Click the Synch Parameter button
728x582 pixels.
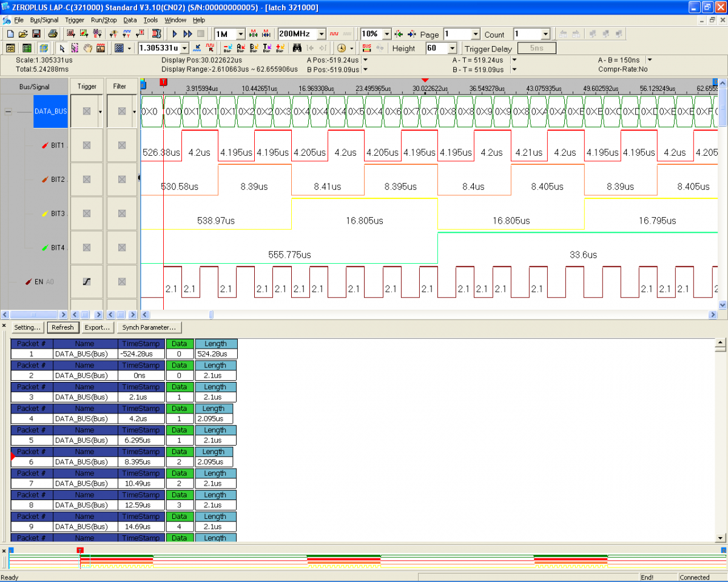click(149, 327)
